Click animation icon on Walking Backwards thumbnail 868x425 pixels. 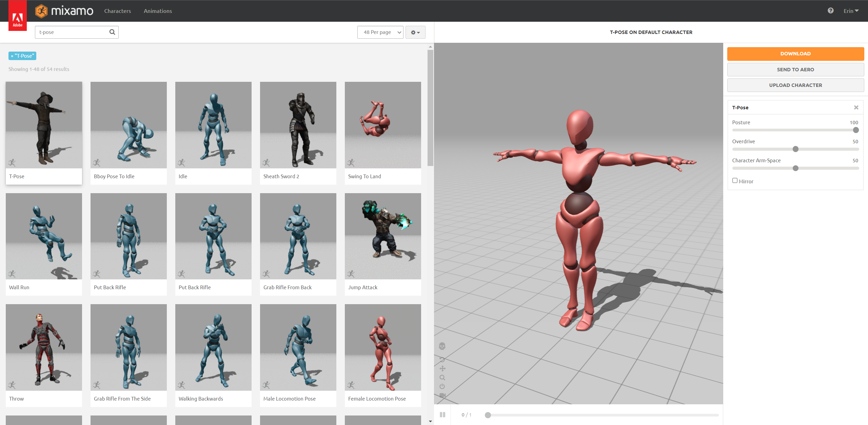(x=182, y=385)
